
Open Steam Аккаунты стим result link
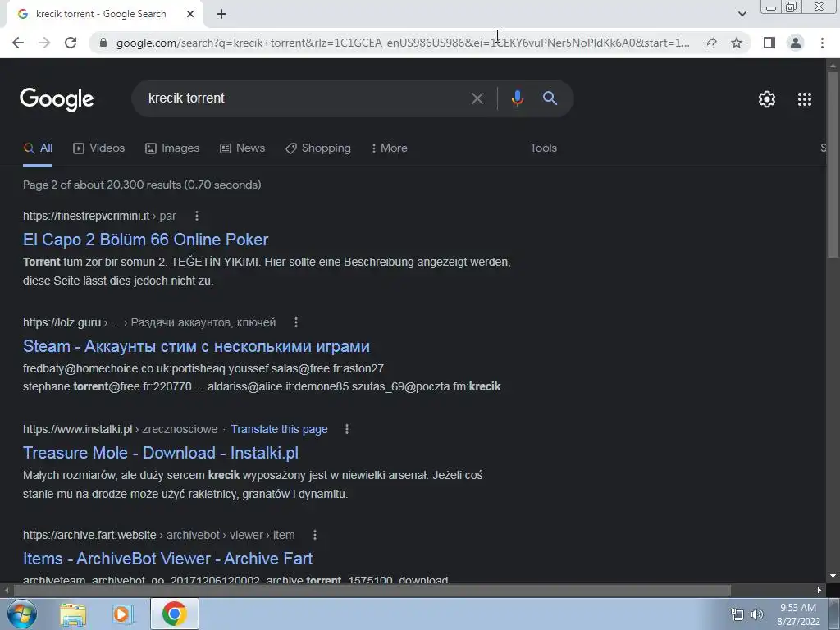[x=196, y=346]
